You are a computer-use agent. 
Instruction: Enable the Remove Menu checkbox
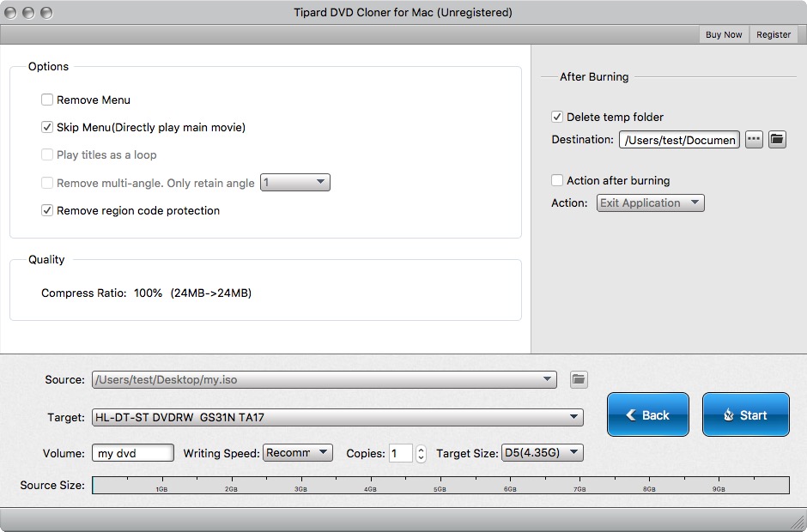pyautogui.click(x=47, y=100)
